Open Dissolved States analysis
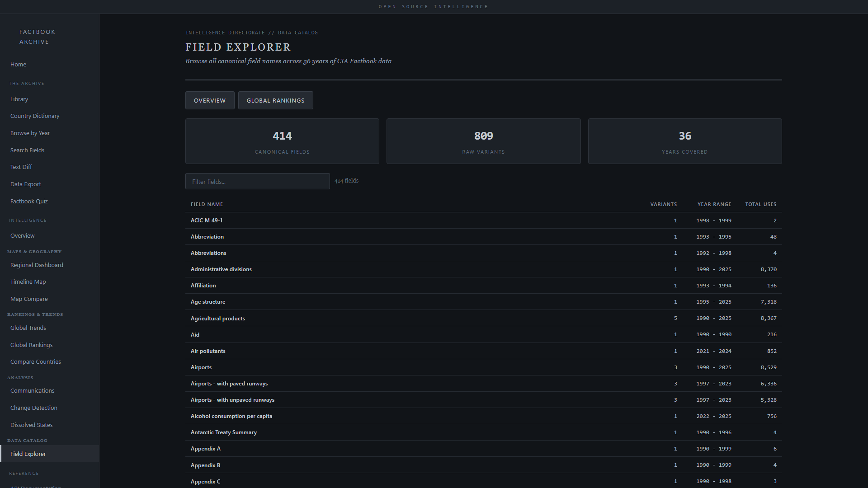 point(31,425)
